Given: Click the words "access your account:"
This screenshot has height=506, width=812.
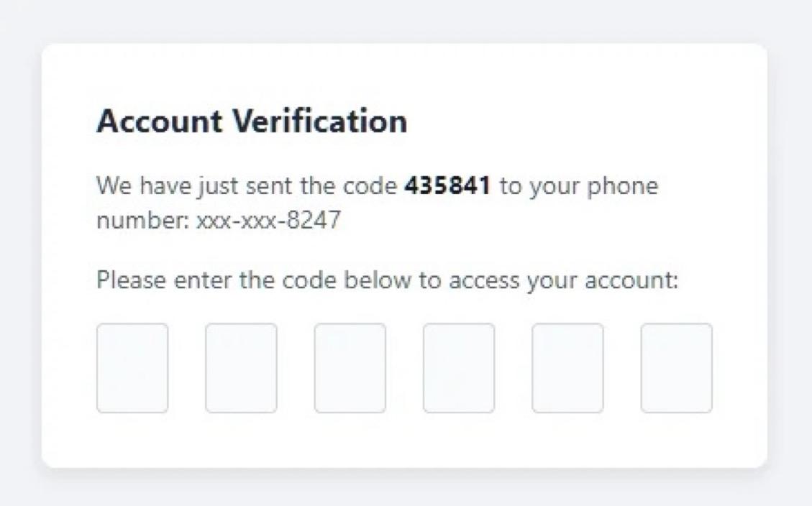Looking at the screenshot, I should (564, 279).
